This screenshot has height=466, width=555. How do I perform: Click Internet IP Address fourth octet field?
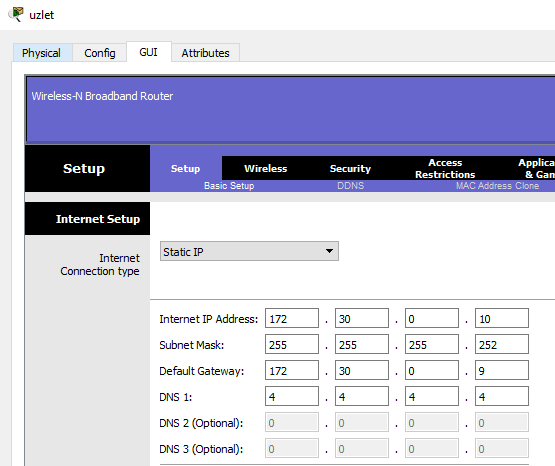point(502,318)
